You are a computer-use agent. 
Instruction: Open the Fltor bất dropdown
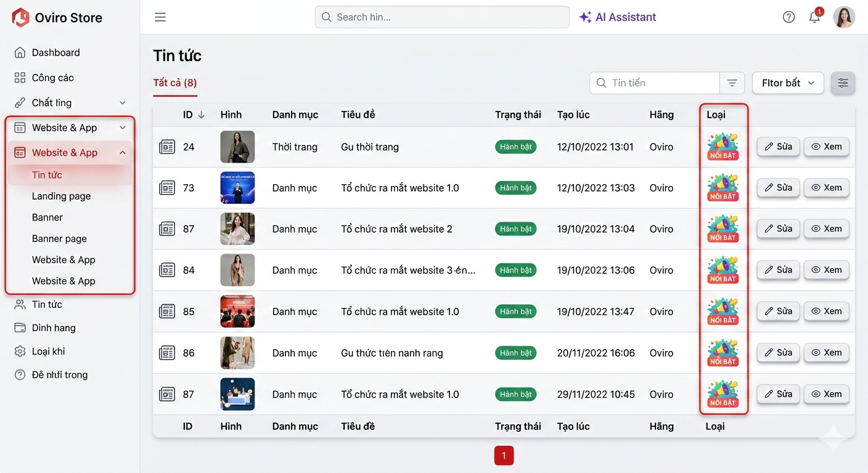point(787,83)
